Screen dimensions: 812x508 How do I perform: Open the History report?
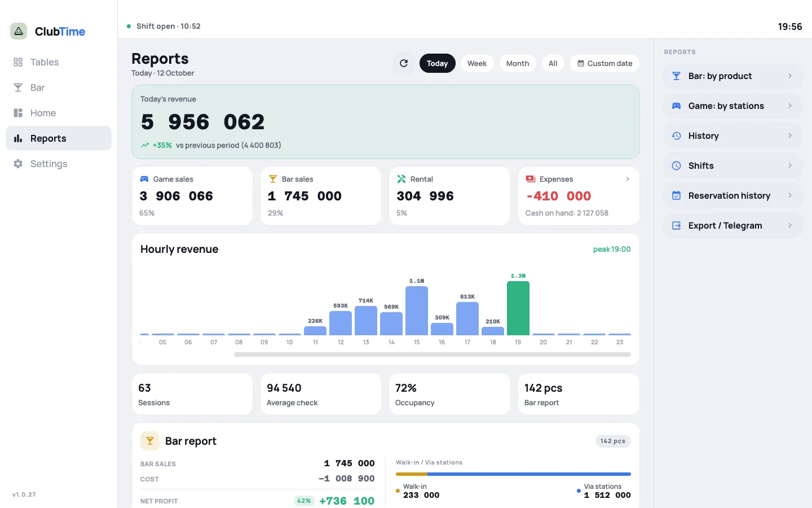(x=733, y=135)
